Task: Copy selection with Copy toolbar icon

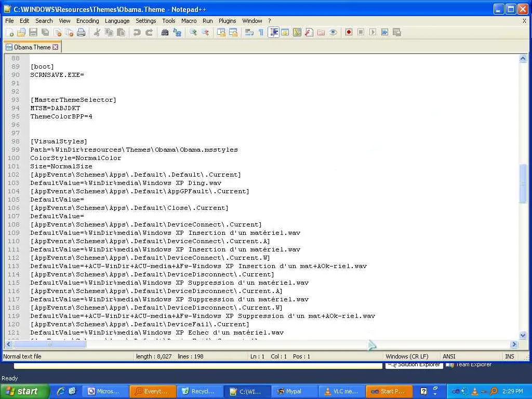Action: (109, 32)
